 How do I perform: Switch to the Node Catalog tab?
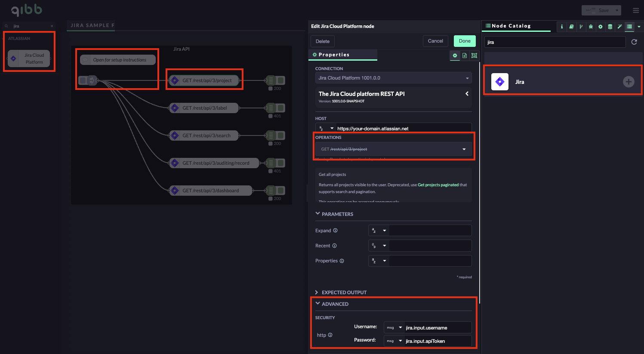tap(511, 26)
